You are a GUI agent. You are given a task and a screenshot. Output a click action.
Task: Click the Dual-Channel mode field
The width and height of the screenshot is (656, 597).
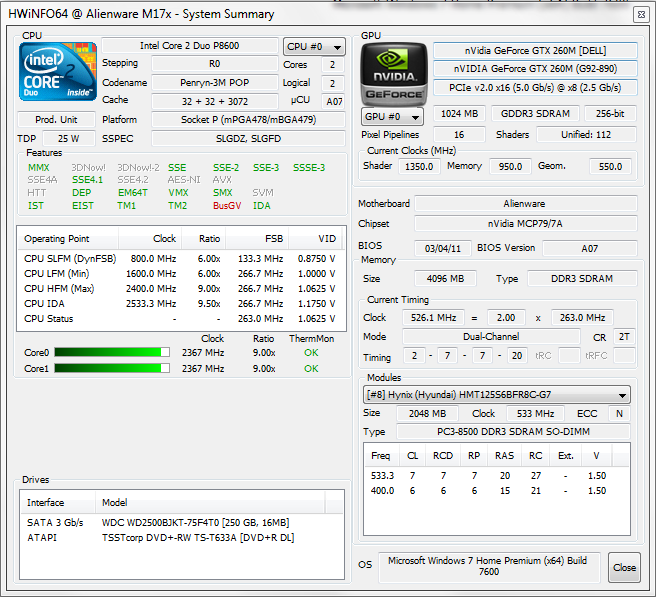491,336
